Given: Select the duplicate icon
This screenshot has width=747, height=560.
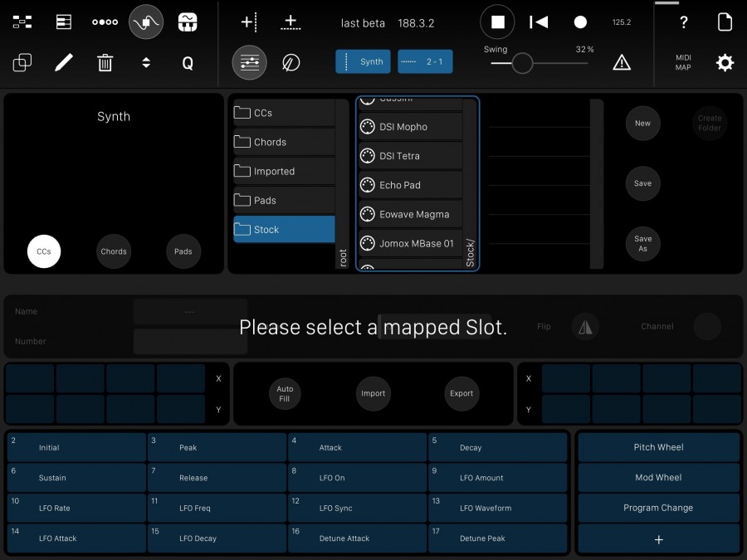Looking at the screenshot, I should [x=22, y=62].
